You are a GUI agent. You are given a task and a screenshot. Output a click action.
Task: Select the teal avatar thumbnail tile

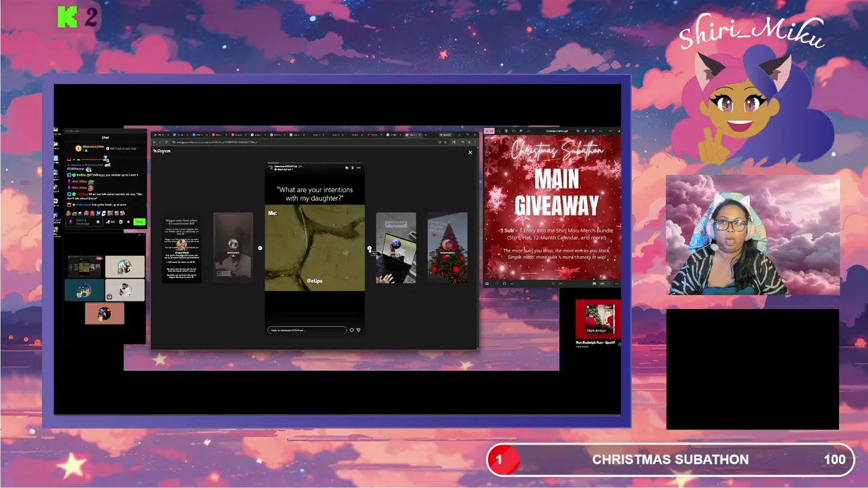(84, 291)
